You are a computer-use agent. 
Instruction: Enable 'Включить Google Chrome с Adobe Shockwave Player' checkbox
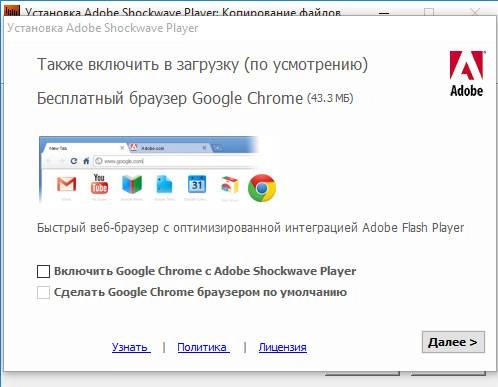[x=43, y=271]
